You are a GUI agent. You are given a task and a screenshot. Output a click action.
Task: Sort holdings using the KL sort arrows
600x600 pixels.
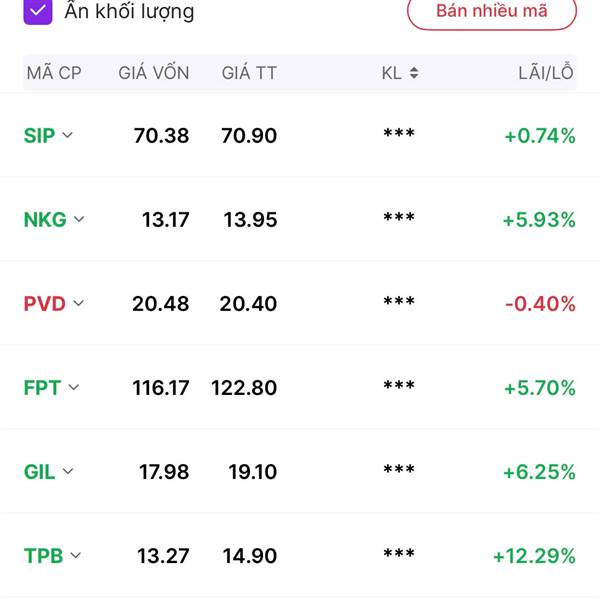coord(414,73)
